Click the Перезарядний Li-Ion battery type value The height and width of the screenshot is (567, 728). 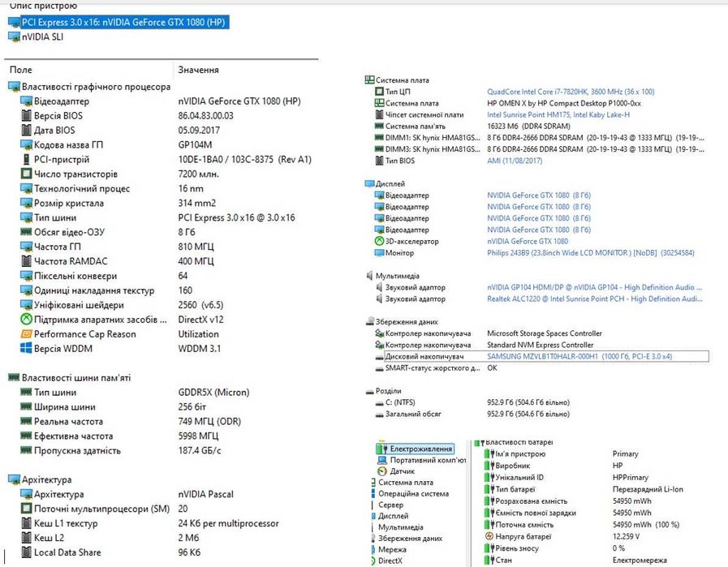tap(648, 489)
